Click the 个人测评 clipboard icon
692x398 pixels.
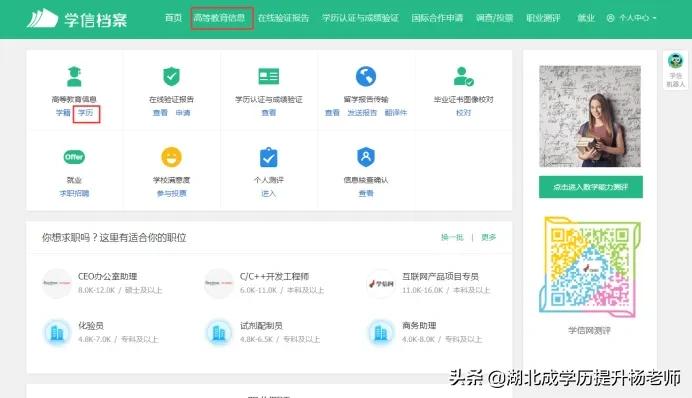click(x=269, y=157)
